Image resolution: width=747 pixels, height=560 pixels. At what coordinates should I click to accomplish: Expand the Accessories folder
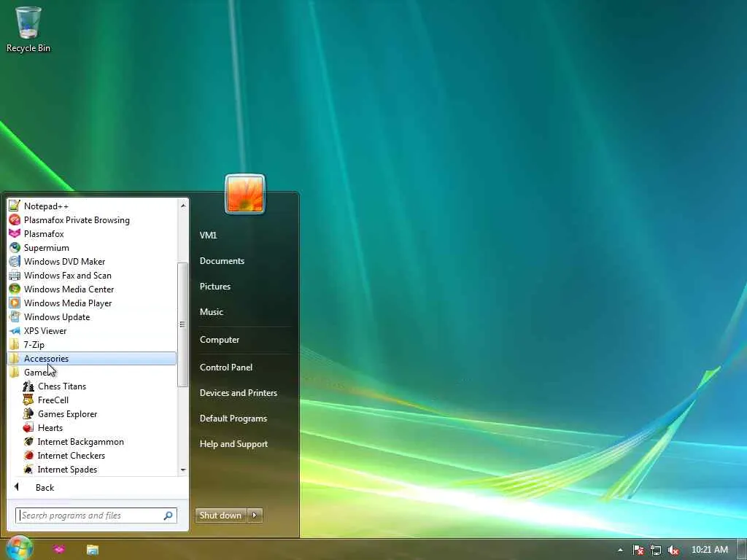(x=92, y=359)
